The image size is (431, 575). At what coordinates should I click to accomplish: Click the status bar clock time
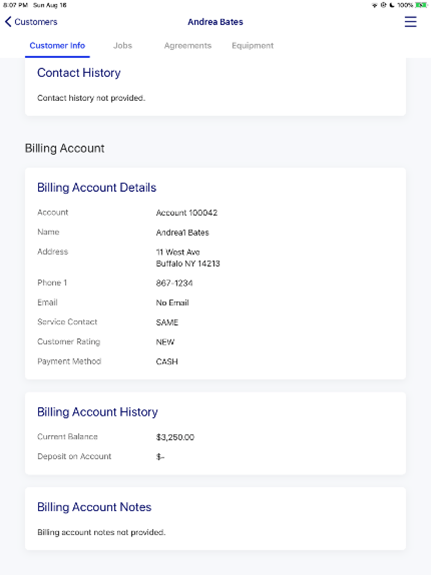15,5
